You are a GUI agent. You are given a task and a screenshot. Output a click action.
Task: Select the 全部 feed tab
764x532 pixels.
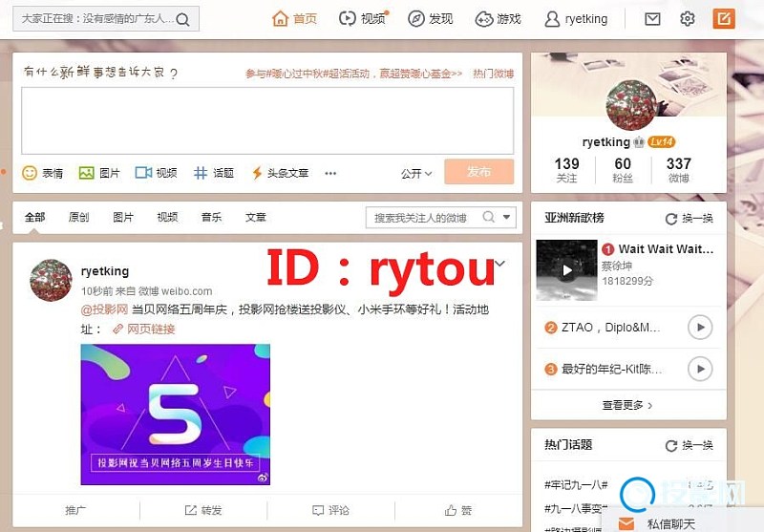34,217
